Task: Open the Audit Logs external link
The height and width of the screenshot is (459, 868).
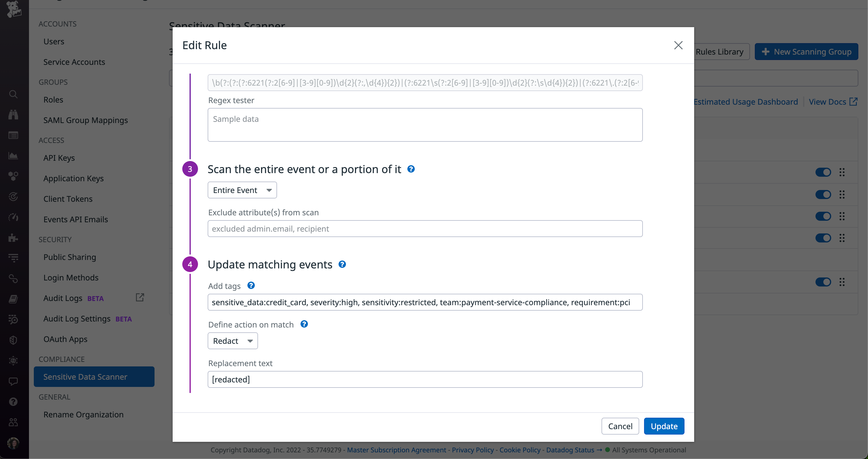Action: 140,298
